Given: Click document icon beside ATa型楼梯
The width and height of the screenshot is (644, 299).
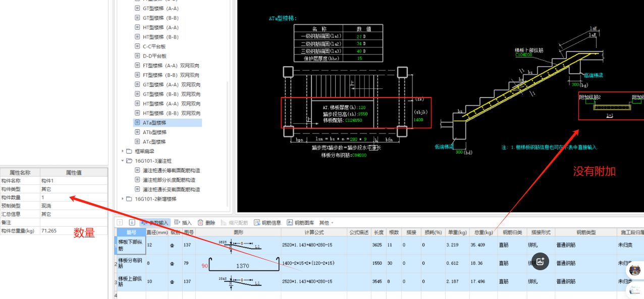Looking at the screenshot, I should pyautogui.click(x=137, y=123).
